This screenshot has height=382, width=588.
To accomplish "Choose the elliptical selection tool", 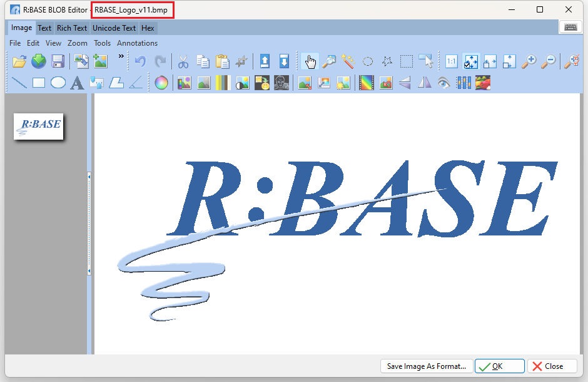I will pyautogui.click(x=368, y=61).
